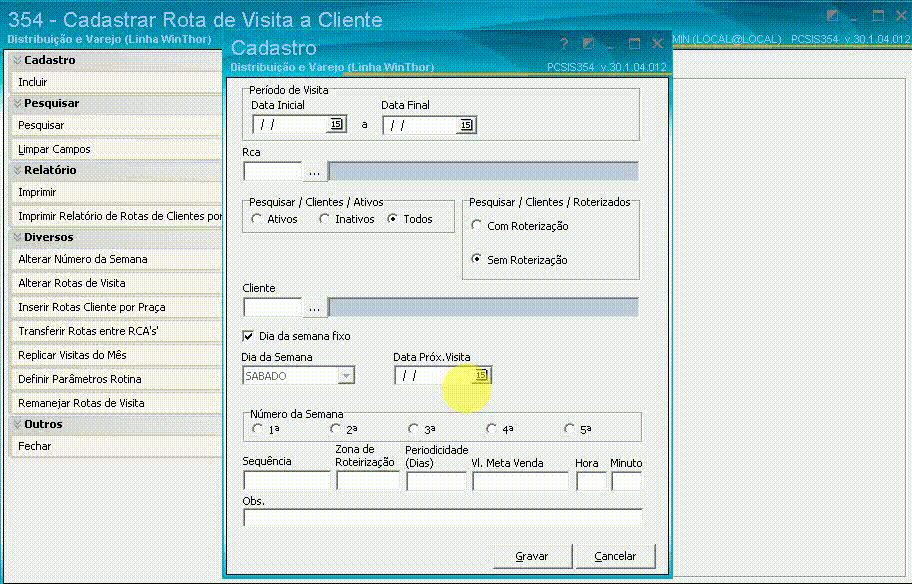This screenshot has width=912, height=584.
Task: Collapse the Pesquisar section in sidebar
Action: pyautogui.click(x=17, y=103)
